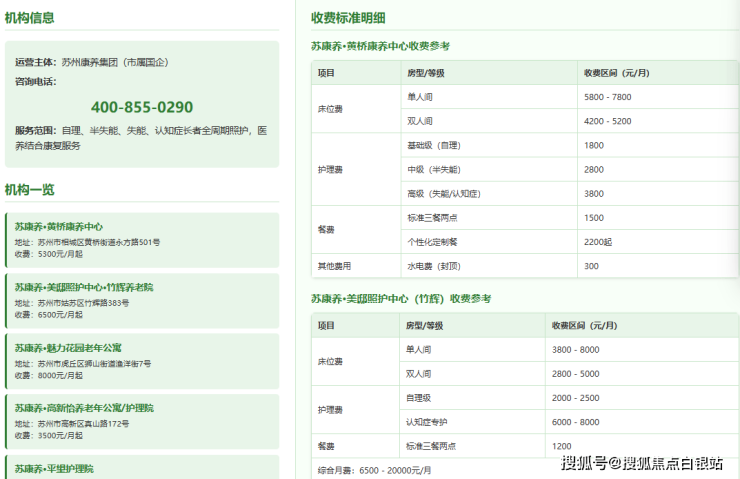Image resolution: width=740 pixels, height=479 pixels.
Task: Click the 苏康养·美邸照护中心（竹辉）收费参考 table title
Action: tap(401, 299)
